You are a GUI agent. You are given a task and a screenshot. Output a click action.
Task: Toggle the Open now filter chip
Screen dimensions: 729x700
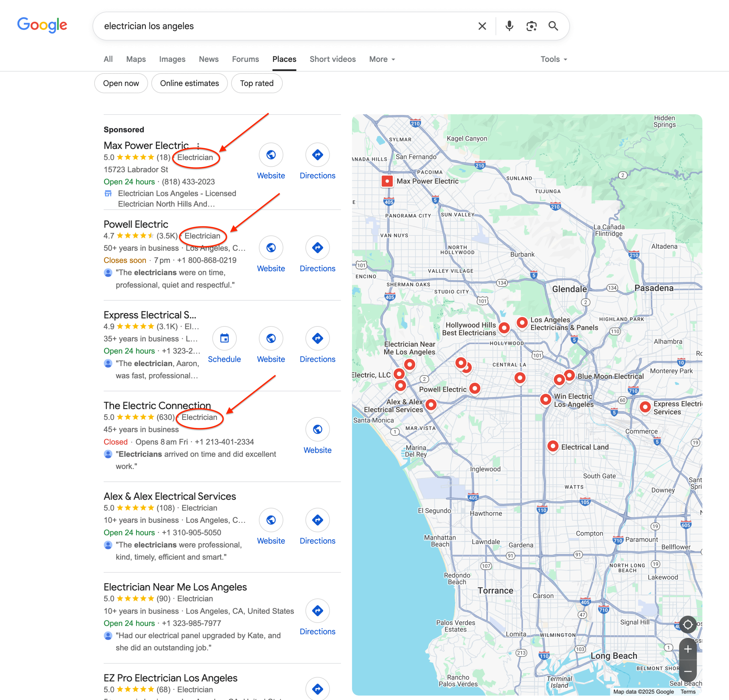tap(121, 83)
